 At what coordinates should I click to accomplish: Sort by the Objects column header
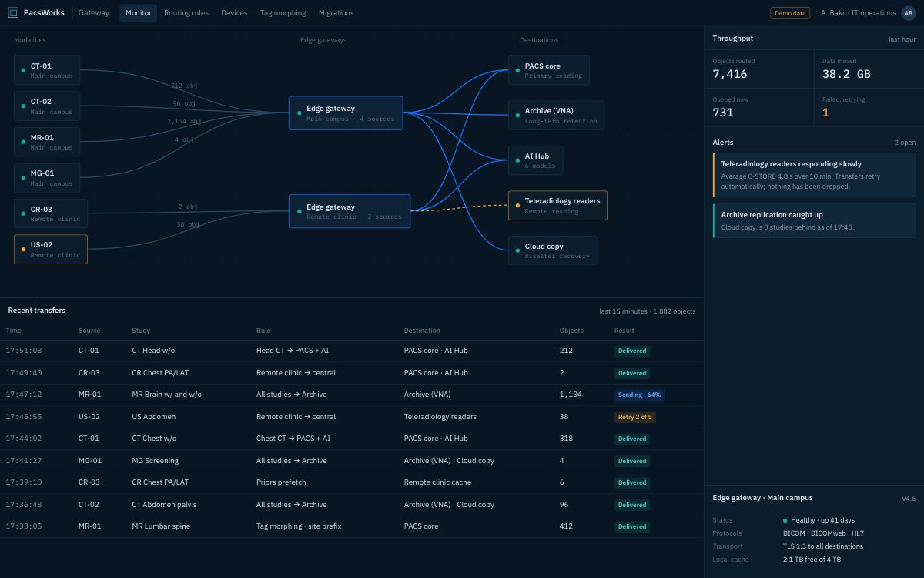click(571, 331)
